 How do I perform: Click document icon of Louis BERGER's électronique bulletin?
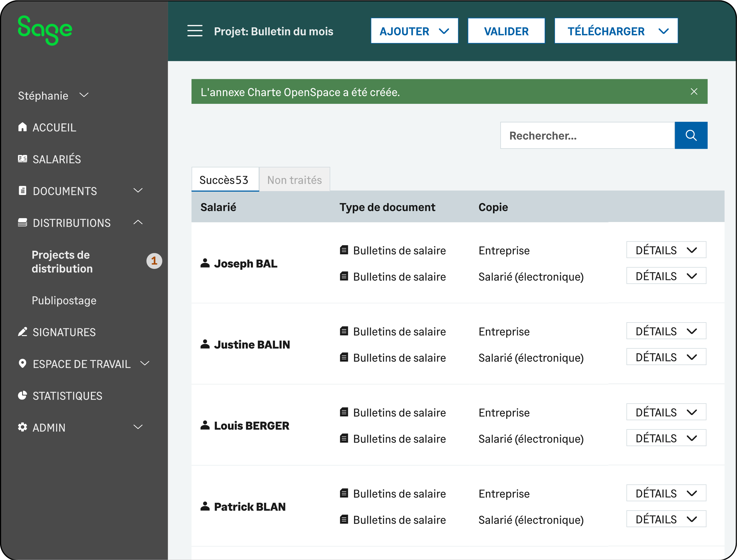pyautogui.click(x=344, y=438)
